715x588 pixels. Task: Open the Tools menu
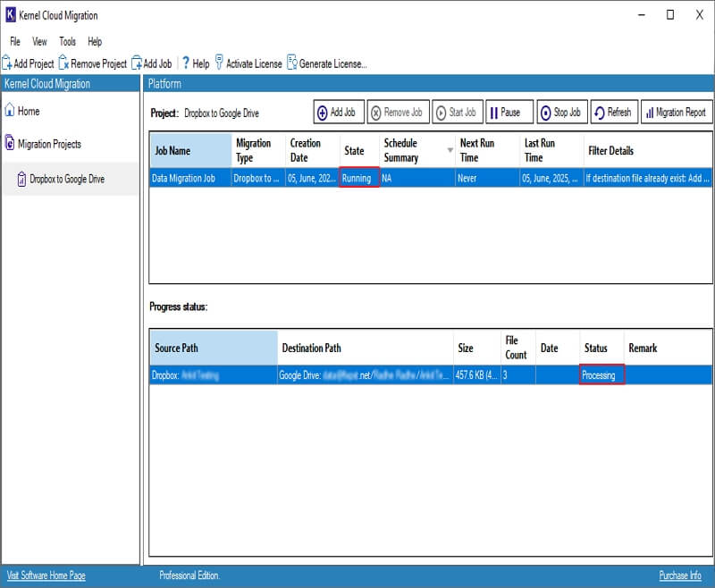coord(67,41)
